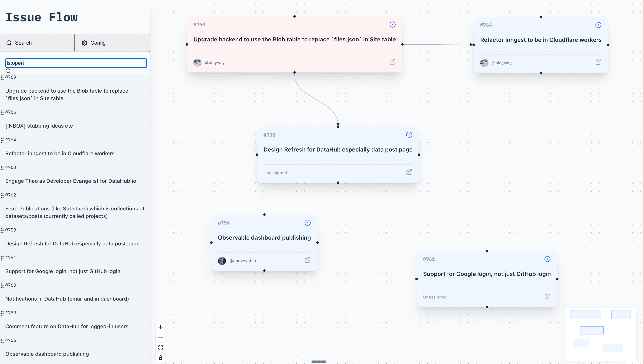Click the minimap in bottom right corner
The image size is (643, 364).
coord(600,334)
